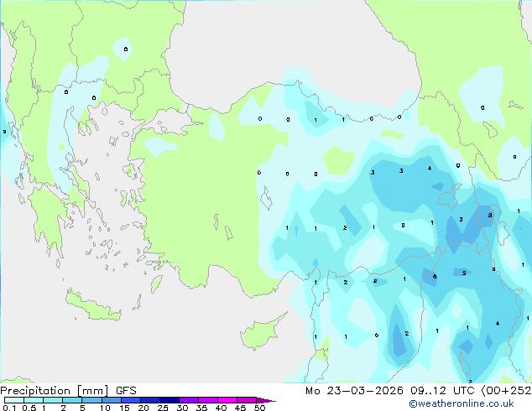Click the "0.1" legend scale label
The height and width of the screenshot is (411, 532).
coord(9,408)
